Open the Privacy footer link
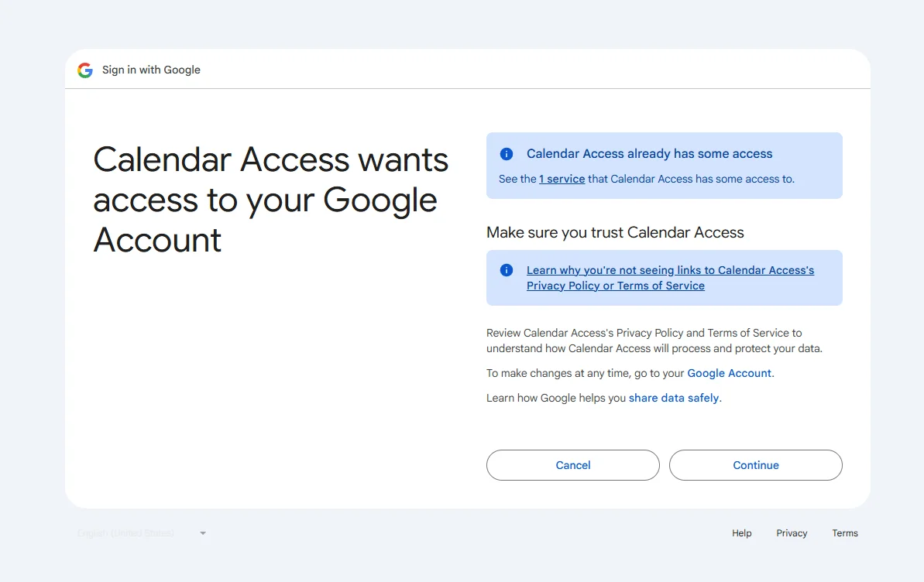 (791, 532)
